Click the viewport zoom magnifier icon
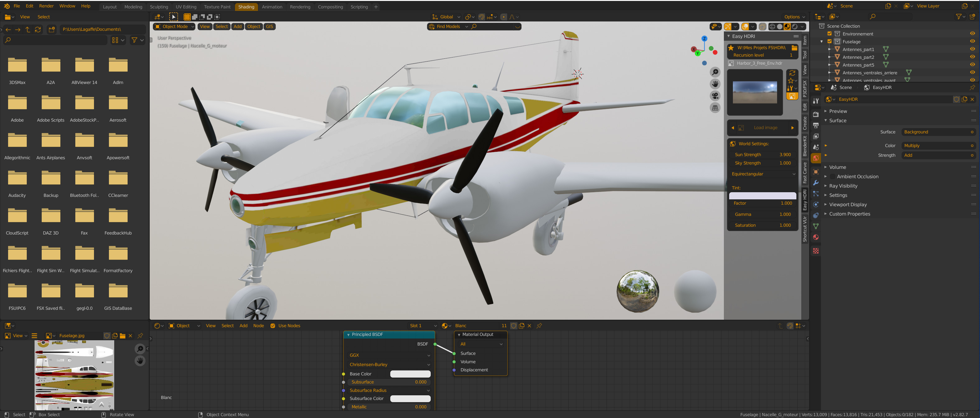The width and height of the screenshot is (980, 418). (x=715, y=72)
